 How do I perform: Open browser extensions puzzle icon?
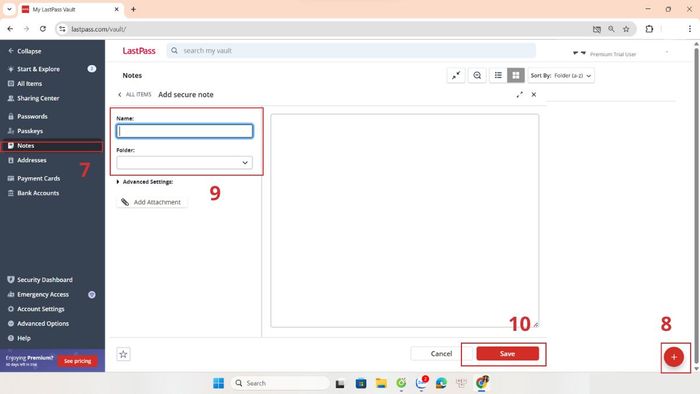pyautogui.click(x=649, y=29)
